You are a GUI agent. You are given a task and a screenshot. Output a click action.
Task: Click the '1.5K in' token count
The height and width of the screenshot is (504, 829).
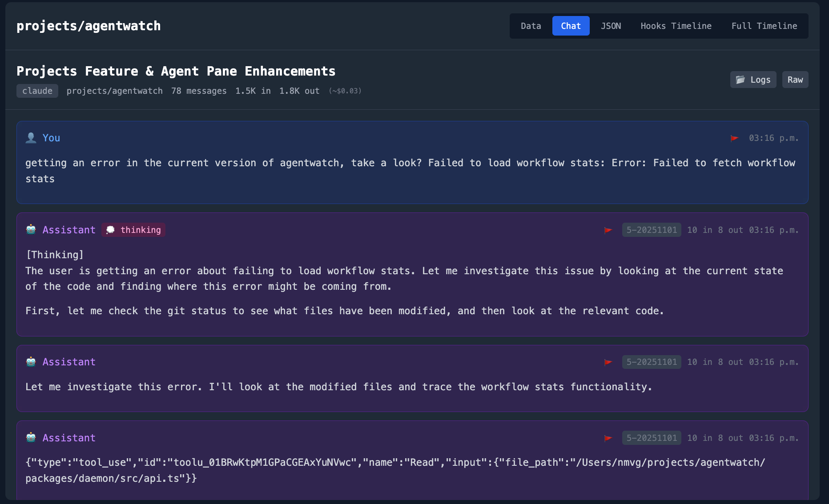pos(253,91)
